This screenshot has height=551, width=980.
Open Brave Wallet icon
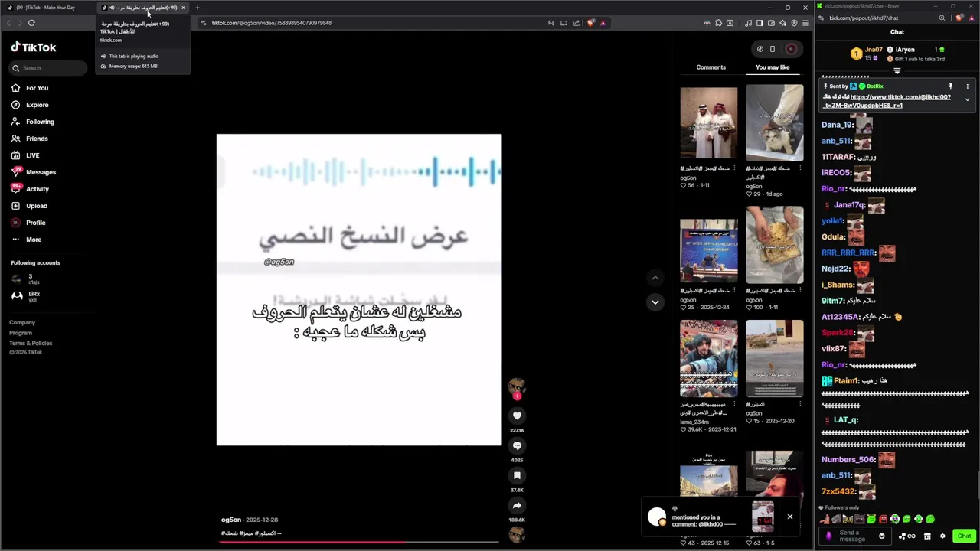(x=771, y=23)
